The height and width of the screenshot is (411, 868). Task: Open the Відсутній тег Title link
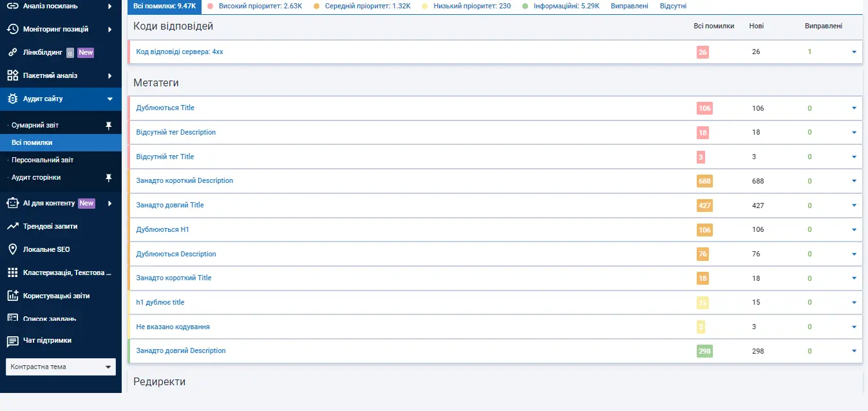[x=165, y=157]
